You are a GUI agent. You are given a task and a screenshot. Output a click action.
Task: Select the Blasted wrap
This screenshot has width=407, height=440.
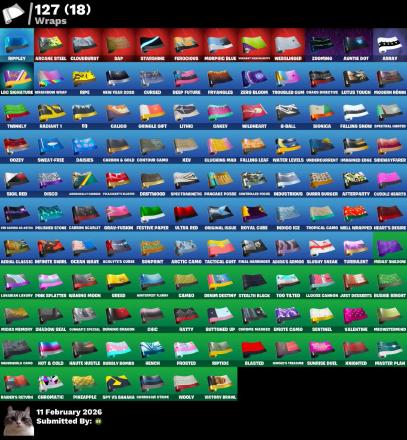[254, 350]
